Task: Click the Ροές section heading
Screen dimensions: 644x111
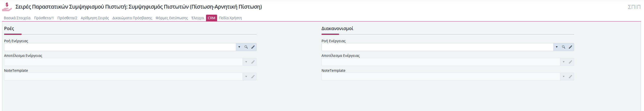Action: (x=9, y=29)
